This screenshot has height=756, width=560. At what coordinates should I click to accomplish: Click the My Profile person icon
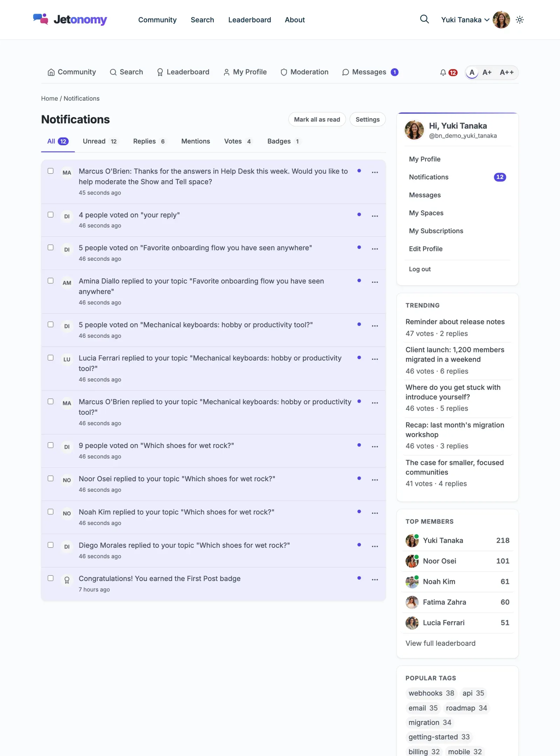pyautogui.click(x=226, y=72)
